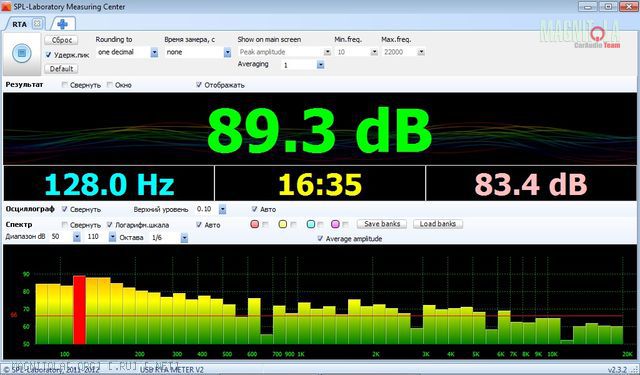Open the Rounding to dropdown

[x=154, y=52]
